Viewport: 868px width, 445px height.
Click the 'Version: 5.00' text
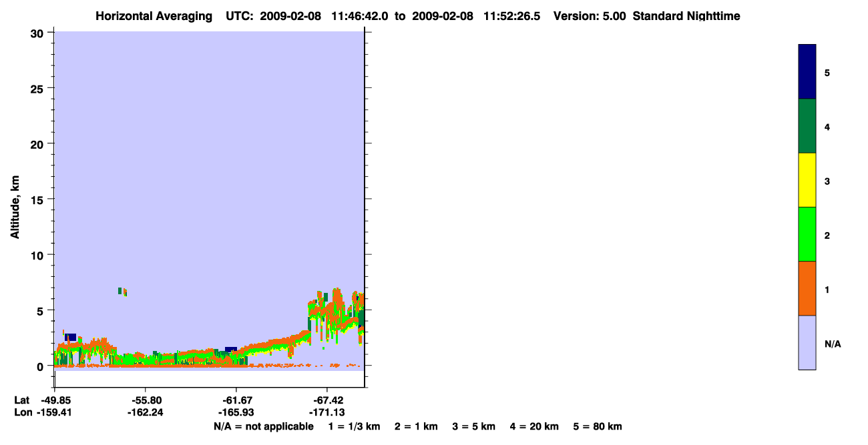(x=590, y=16)
